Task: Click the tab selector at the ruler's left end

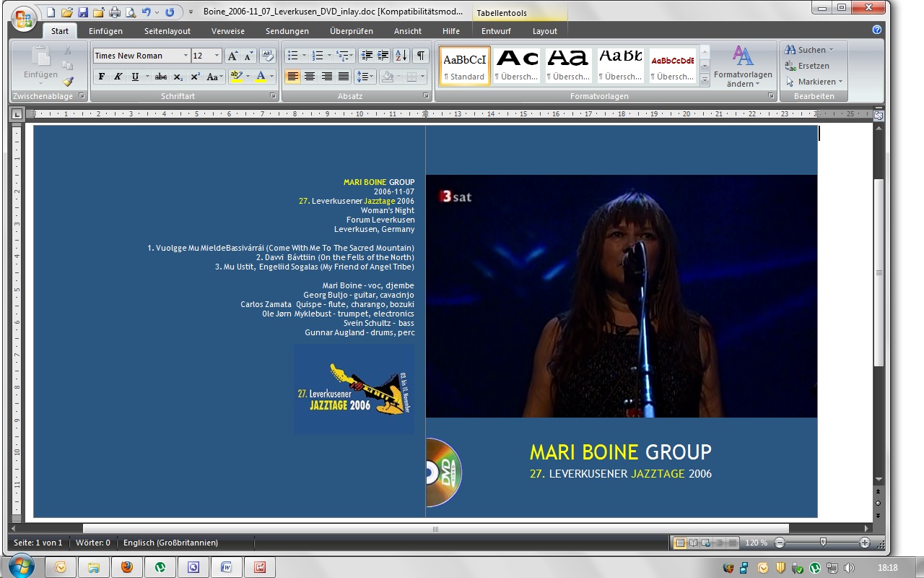Action: pos(17,114)
